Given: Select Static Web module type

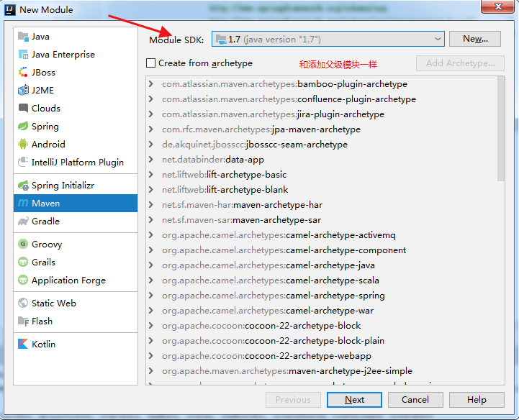Looking at the screenshot, I should [x=76, y=303].
